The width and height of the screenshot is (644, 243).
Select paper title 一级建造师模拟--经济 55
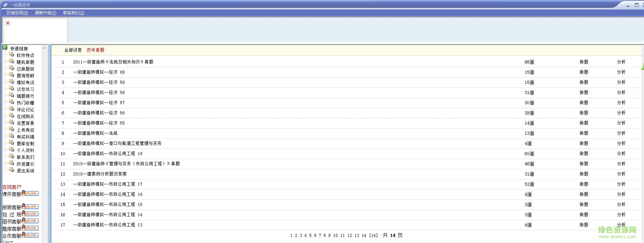pyautogui.click(x=99, y=123)
